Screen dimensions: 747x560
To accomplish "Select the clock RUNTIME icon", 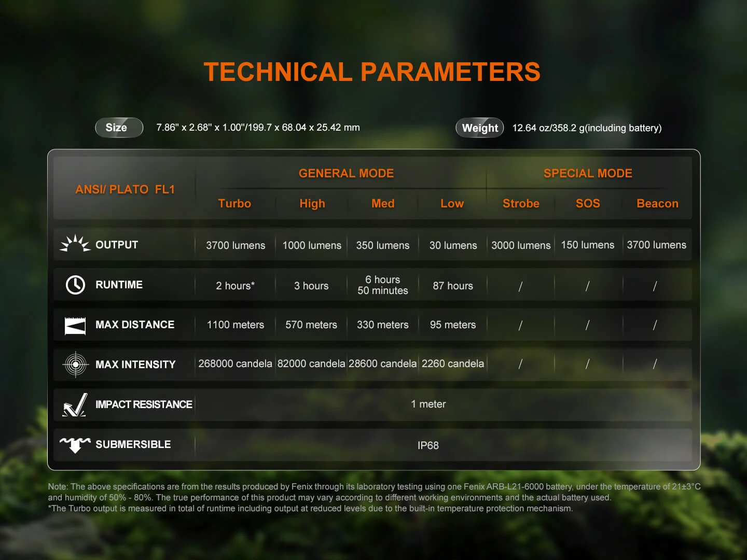I will 75,285.
